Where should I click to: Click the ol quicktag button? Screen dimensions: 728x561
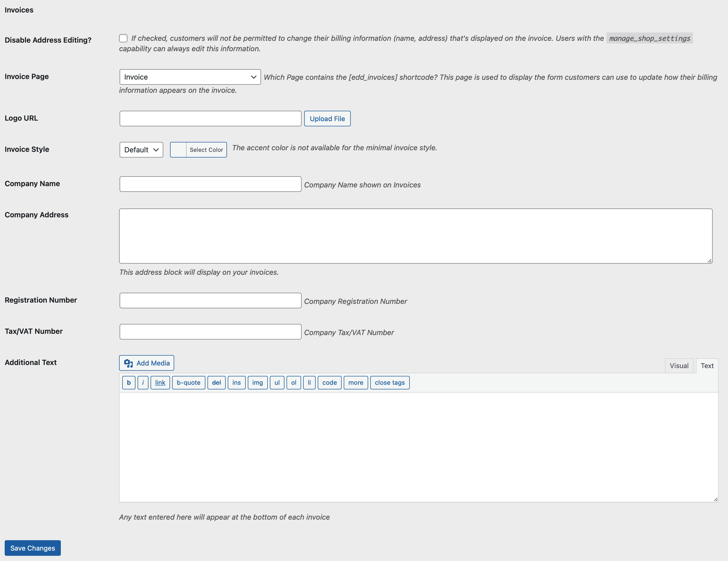click(x=294, y=383)
